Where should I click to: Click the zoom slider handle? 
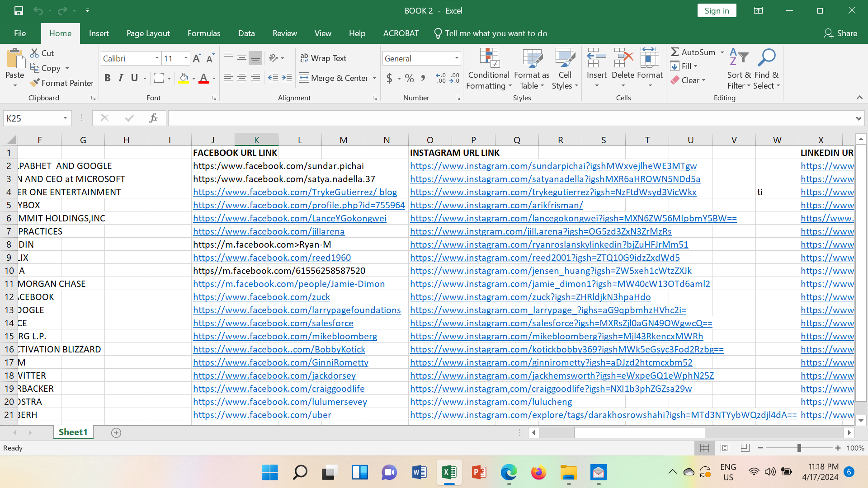tap(799, 448)
